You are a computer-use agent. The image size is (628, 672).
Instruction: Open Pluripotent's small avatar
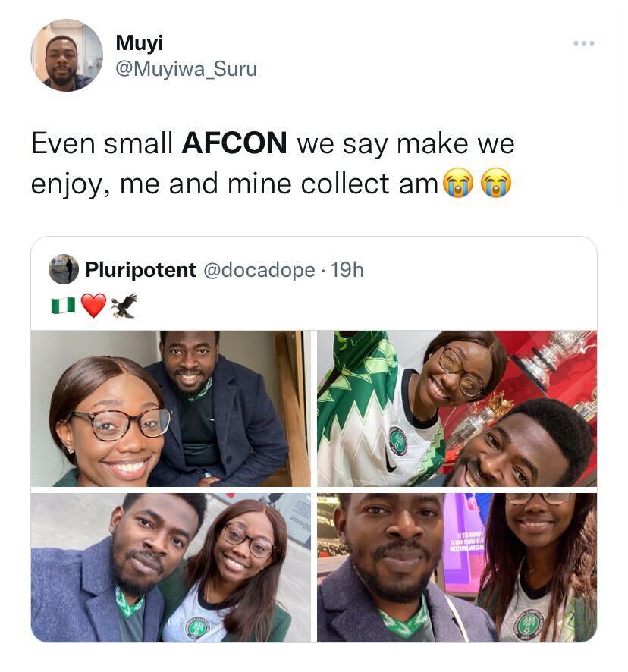click(64, 269)
